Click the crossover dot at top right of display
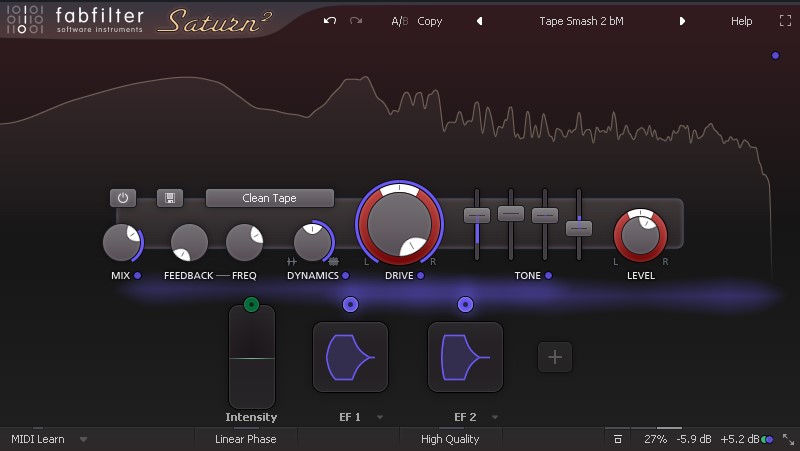The height and width of the screenshot is (451, 800). (776, 56)
